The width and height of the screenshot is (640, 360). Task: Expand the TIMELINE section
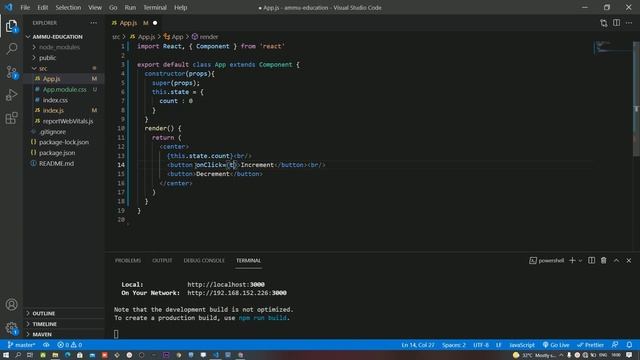pos(44,324)
